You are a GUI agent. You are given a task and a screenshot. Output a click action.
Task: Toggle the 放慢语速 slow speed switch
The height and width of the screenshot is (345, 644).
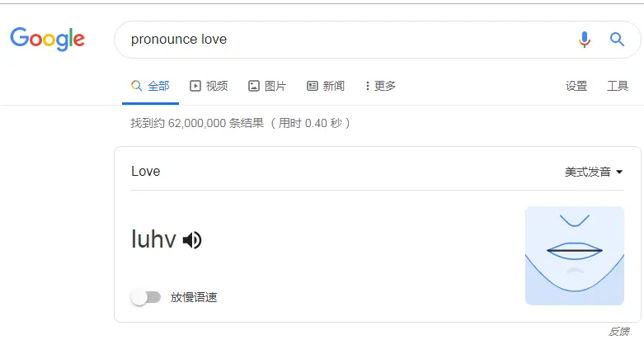click(146, 297)
